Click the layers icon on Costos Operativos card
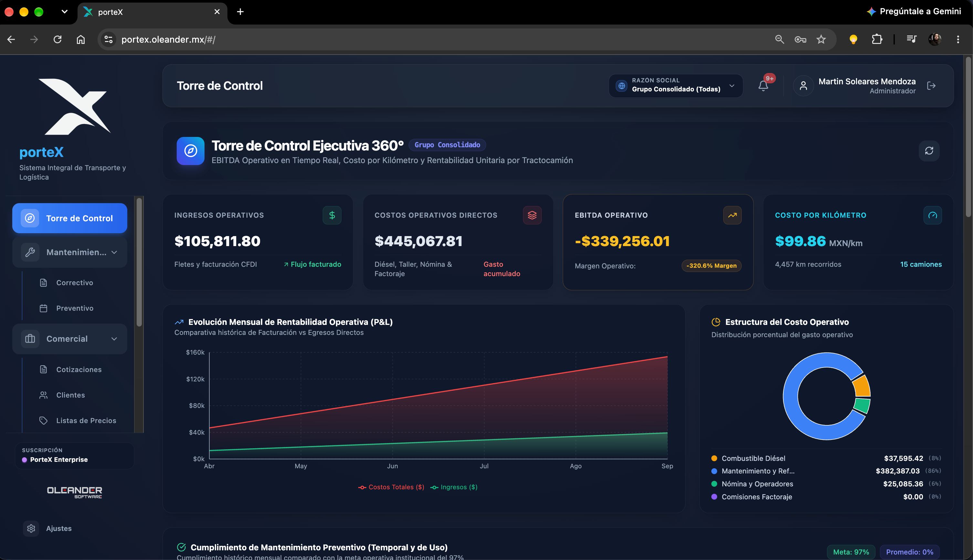The height and width of the screenshot is (560, 973). (532, 215)
